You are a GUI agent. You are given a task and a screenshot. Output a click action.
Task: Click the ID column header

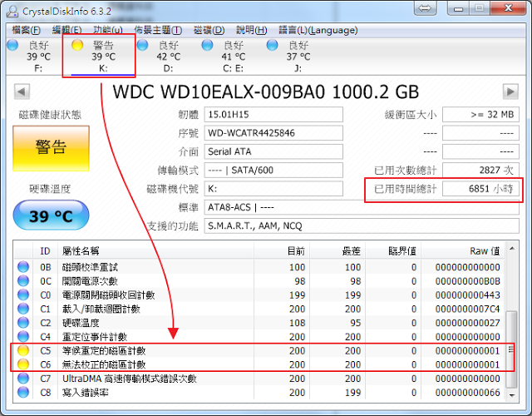tap(45, 251)
